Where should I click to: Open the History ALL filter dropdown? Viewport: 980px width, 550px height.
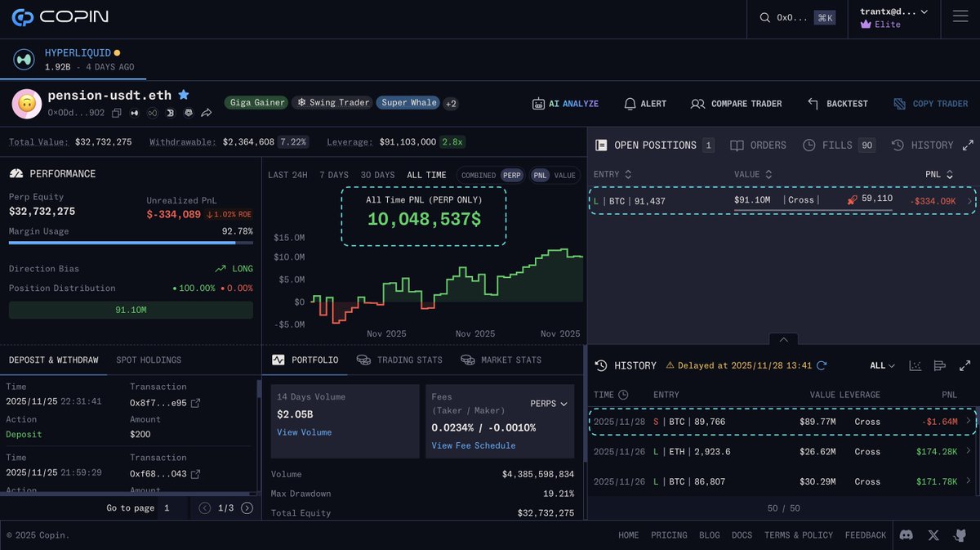(x=882, y=365)
